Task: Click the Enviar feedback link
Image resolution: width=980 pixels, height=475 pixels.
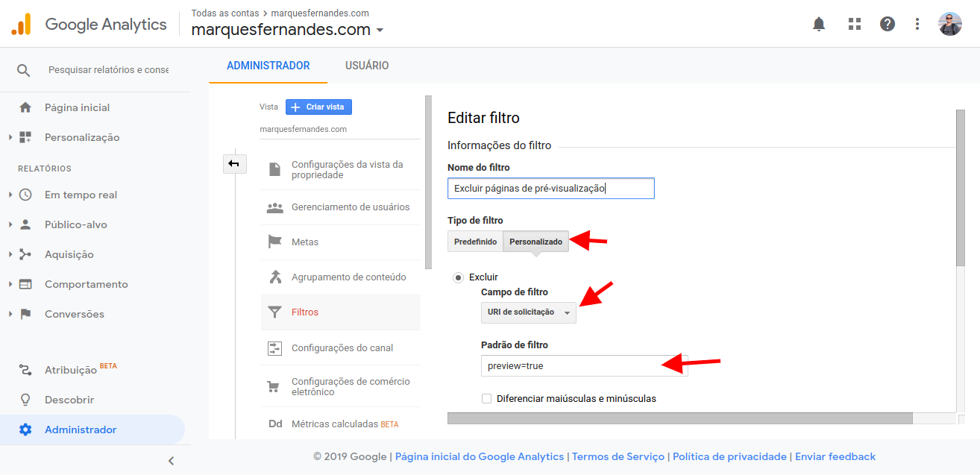Action: pos(835,456)
